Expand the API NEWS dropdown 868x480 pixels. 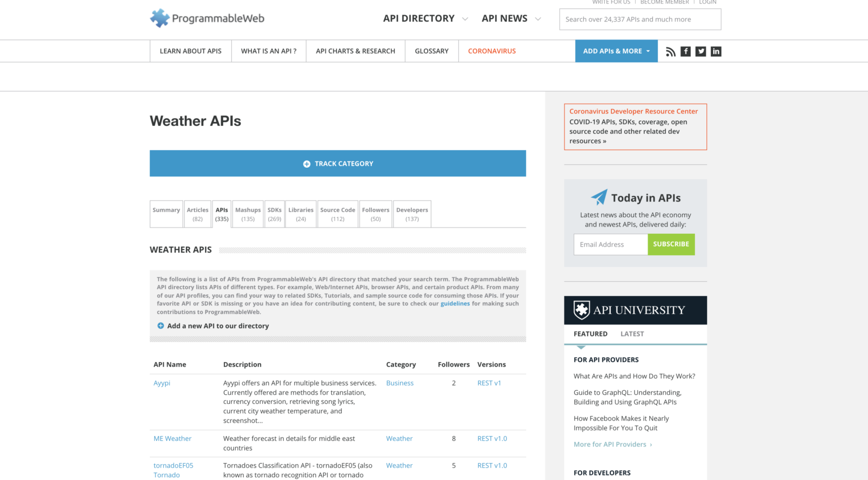coord(505,18)
